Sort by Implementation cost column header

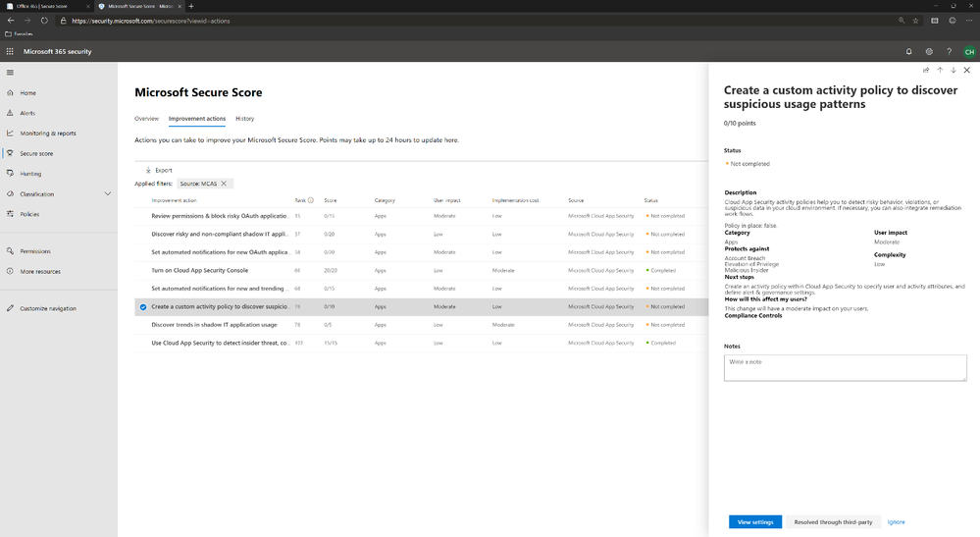click(x=515, y=200)
